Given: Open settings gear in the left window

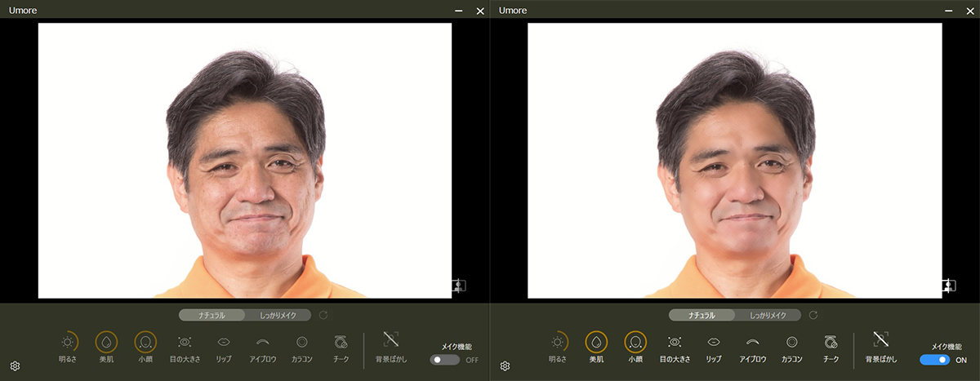Looking at the screenshot, I should pos(15,366).
